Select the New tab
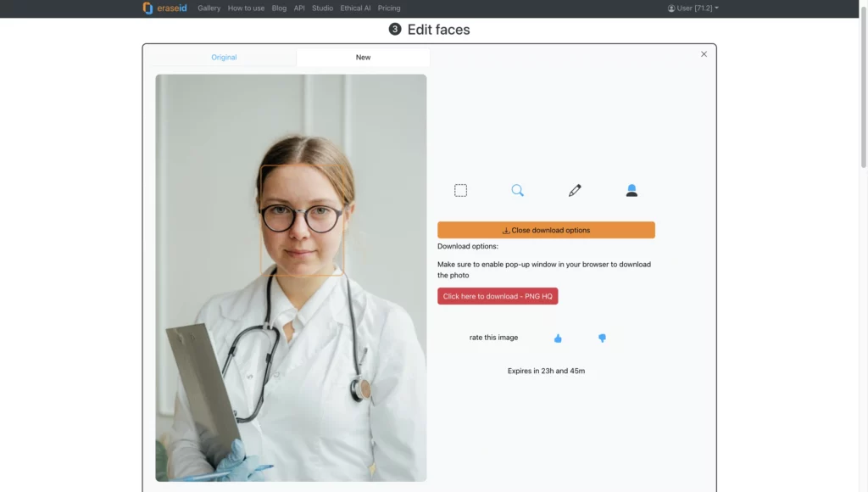The width and height of the screenshot is (868, 492). click(x=363, y=58)
